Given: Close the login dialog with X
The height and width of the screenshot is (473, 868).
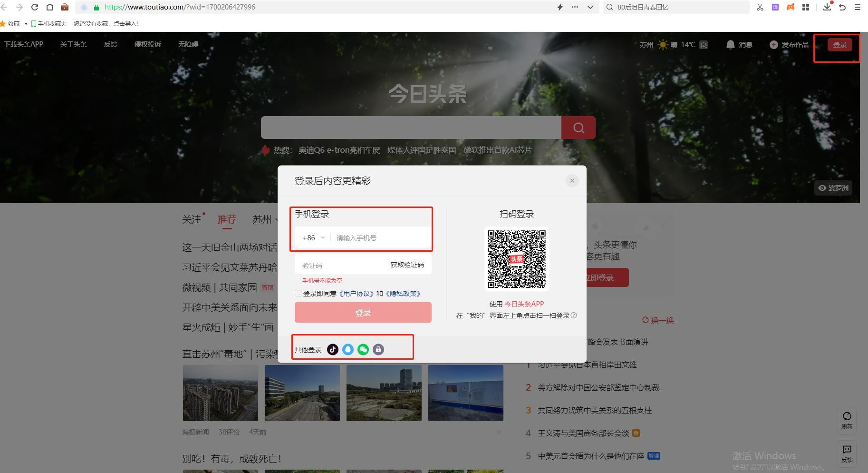Looking at the screenshot, I should (572, 180).
